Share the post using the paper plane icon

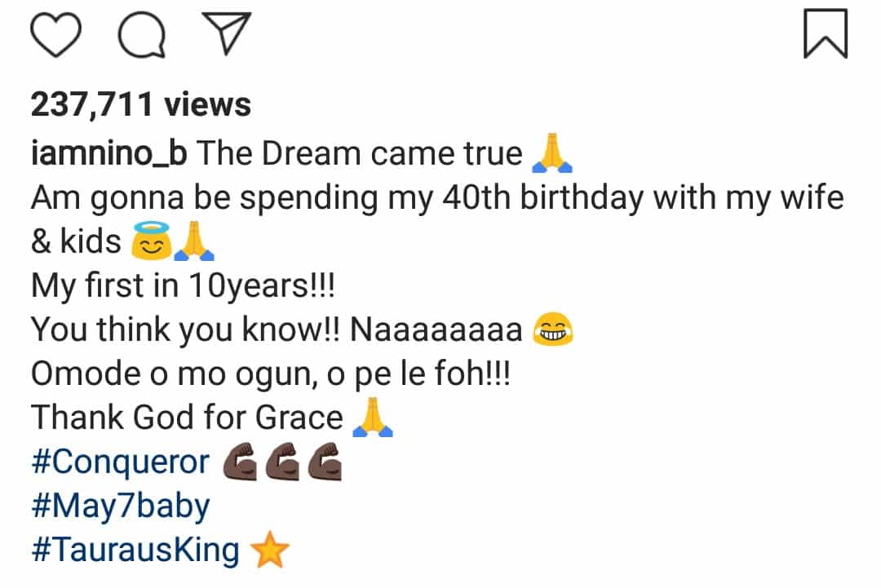pyautogui.click(x=226, y=35)
